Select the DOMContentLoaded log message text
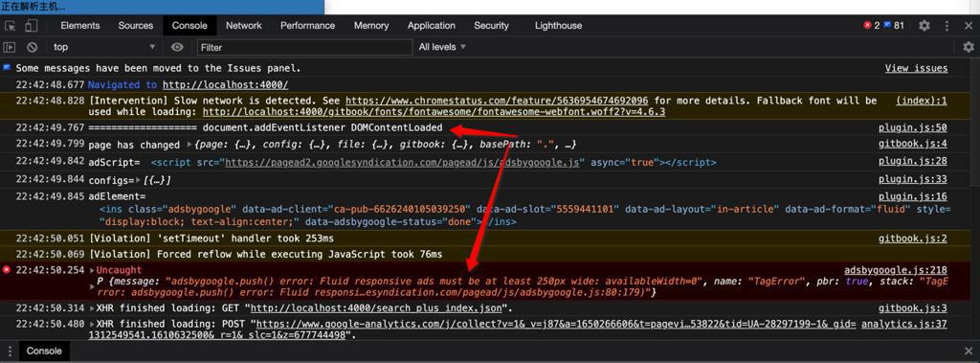The width and height of the screenshot is (980, 363). (266, 128)
